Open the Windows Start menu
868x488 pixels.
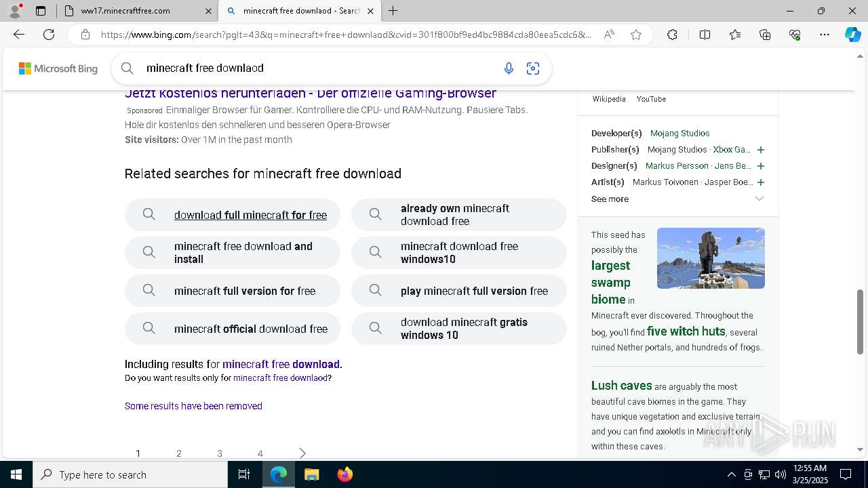(16, 474)
